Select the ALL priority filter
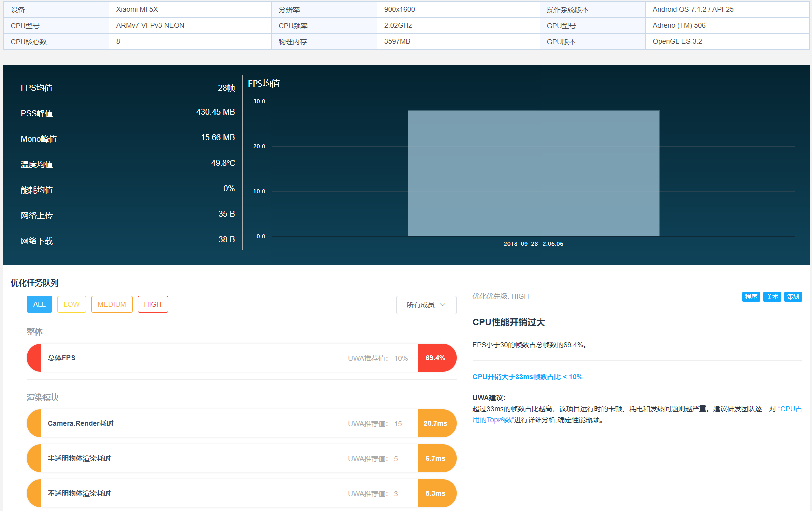 [39, 304]
